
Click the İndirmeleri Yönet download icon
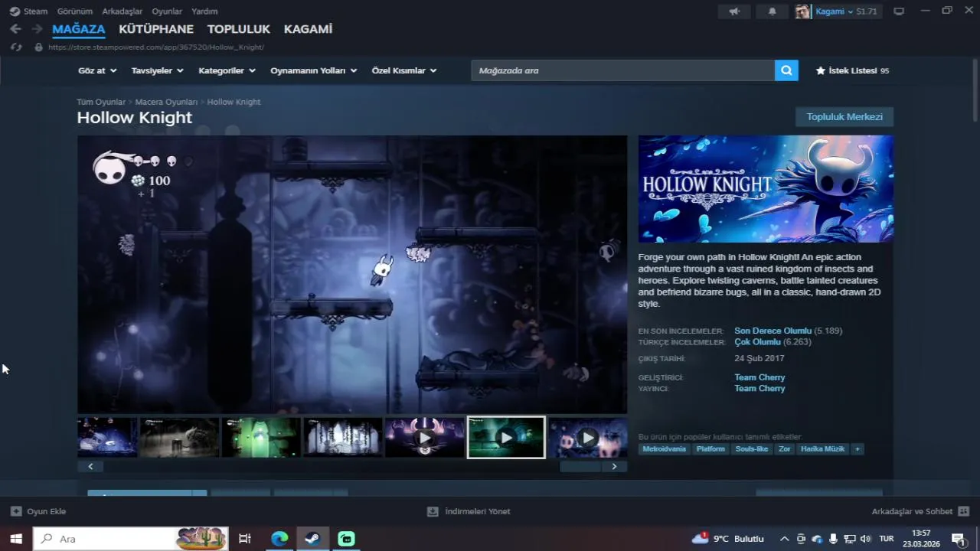pyautogui.click(x=433, y=511)
